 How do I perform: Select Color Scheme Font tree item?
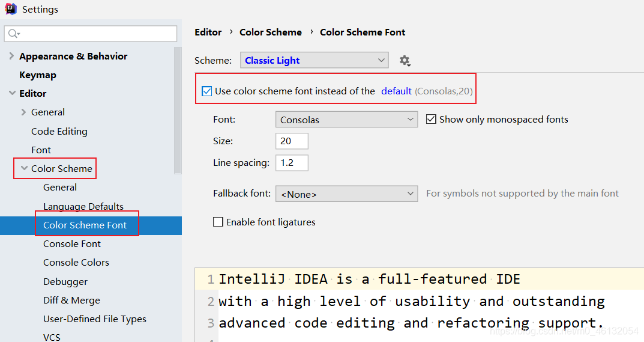85,225
